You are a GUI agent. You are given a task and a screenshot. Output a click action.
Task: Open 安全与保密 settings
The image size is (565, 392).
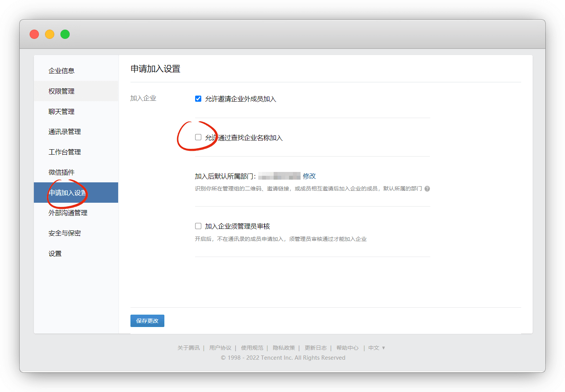click(65, 233)
